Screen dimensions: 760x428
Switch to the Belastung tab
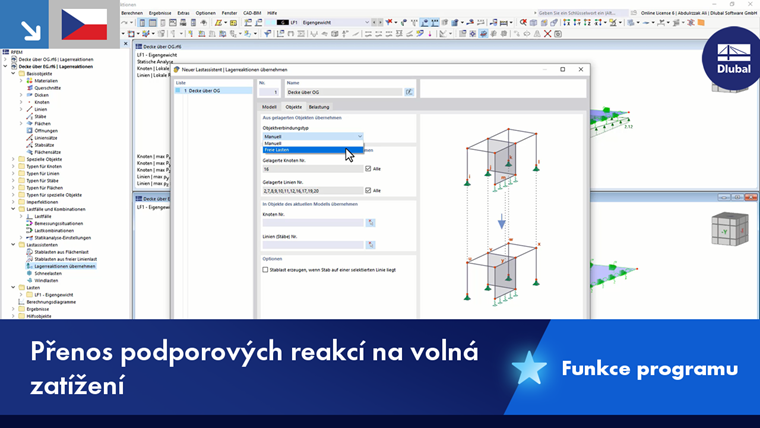pyautogui.click(x=319, y=107)
